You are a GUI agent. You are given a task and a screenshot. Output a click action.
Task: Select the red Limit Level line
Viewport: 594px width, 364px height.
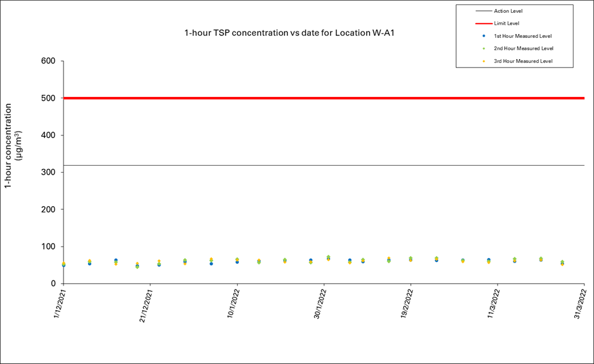point(324,98)
